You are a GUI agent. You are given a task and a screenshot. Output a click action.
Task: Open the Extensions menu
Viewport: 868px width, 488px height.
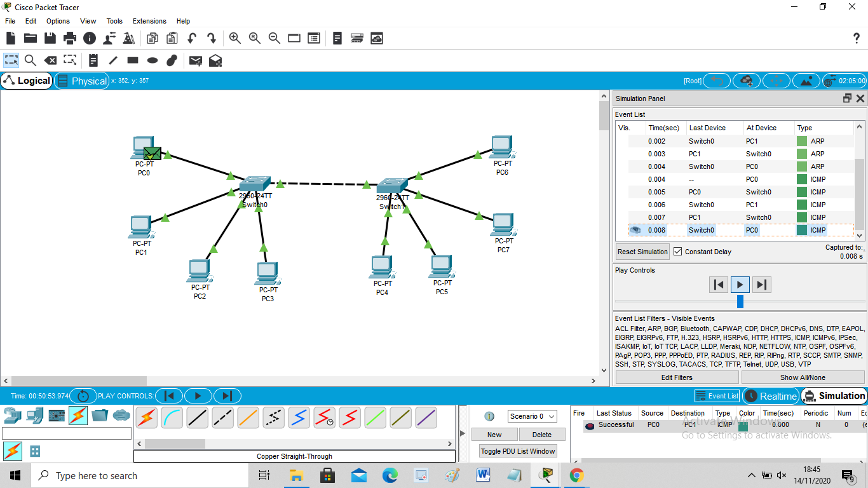[149, 21]
